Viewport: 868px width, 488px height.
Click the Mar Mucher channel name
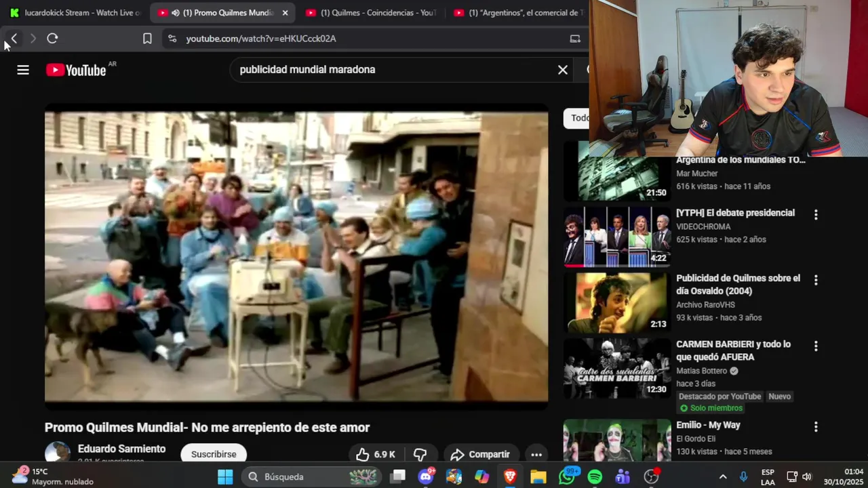pos(697,174)
